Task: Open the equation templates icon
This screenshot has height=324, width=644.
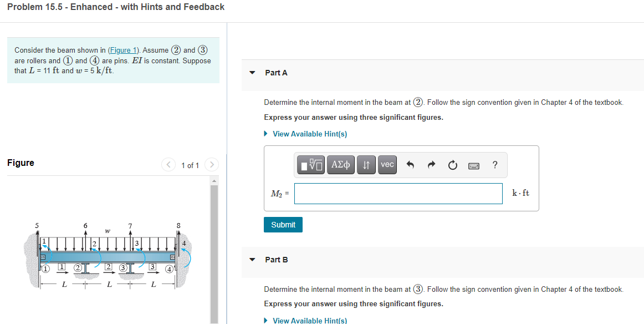Action: [311, 165]
